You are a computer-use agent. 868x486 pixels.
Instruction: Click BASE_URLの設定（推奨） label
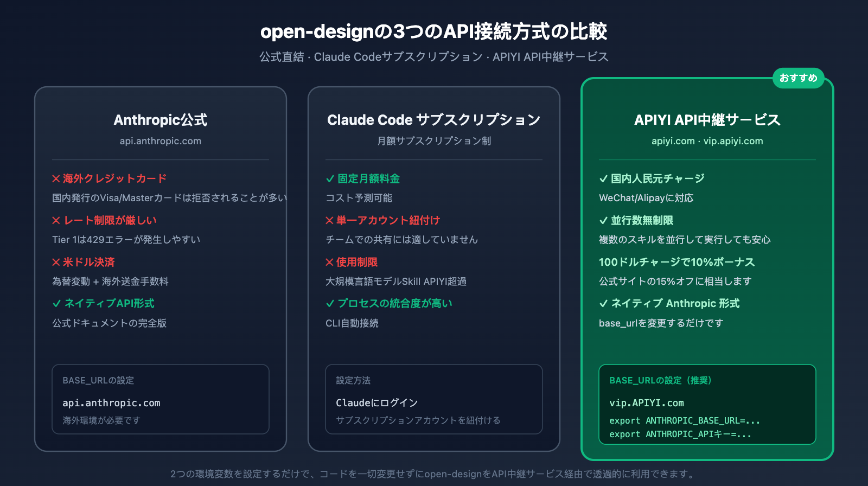pos(660,381)
